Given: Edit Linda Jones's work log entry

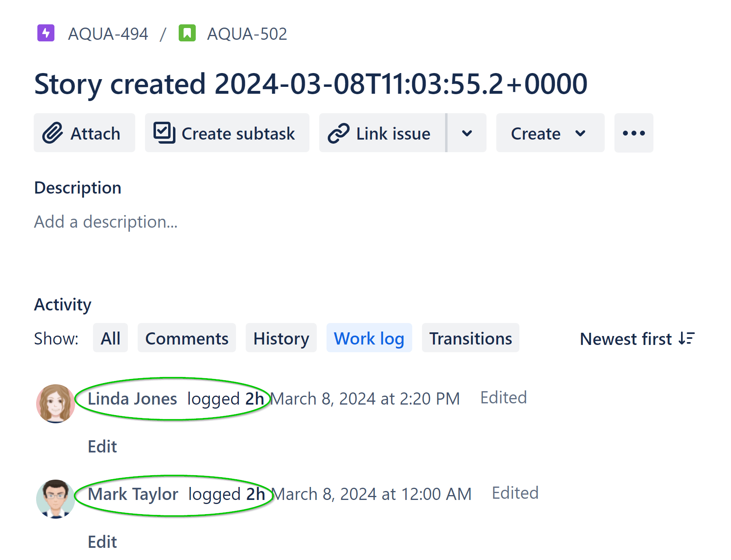Looking at the screenshot, I should point(102,446).
